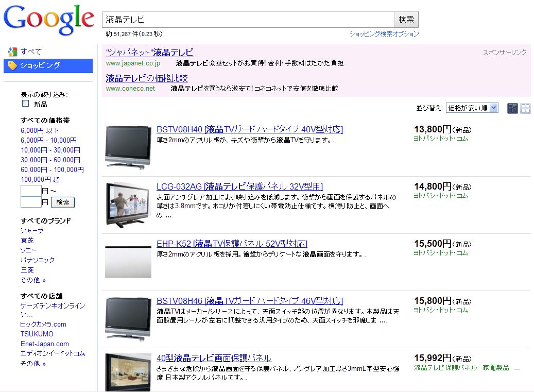Open the 価格が安い順 sort dropdown
The height and width of the screenshot is (392, 534).
[x=472, y=108]
